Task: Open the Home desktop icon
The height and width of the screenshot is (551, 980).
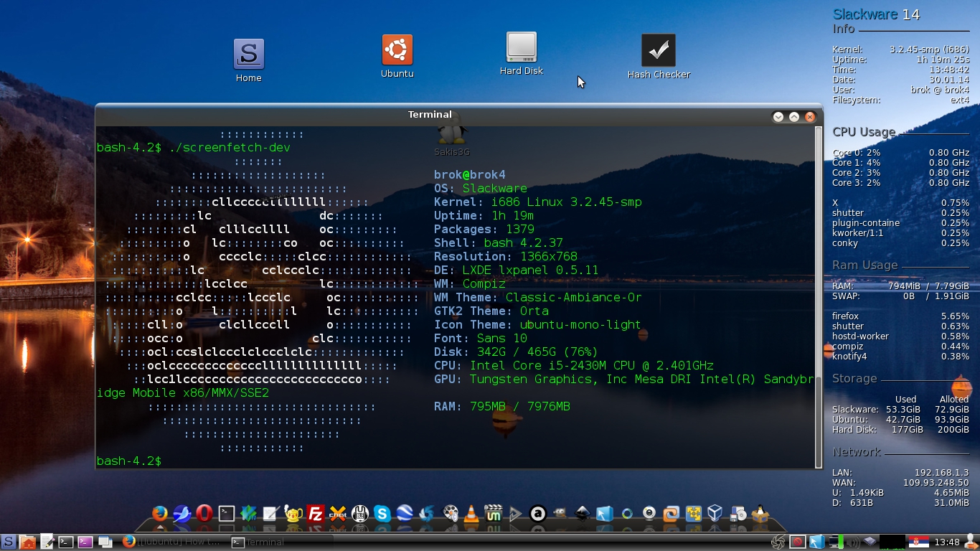Action: pyautogui.click(x=249, y=55)
